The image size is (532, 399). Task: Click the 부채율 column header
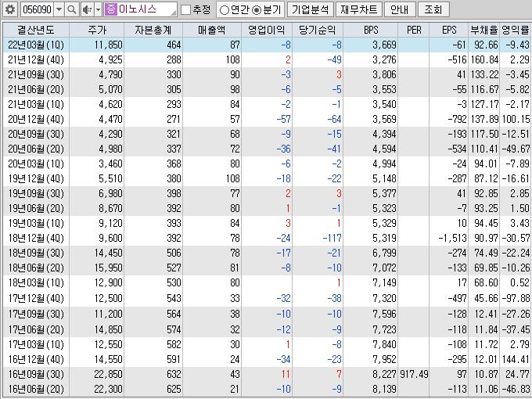(x=483, y=30)
